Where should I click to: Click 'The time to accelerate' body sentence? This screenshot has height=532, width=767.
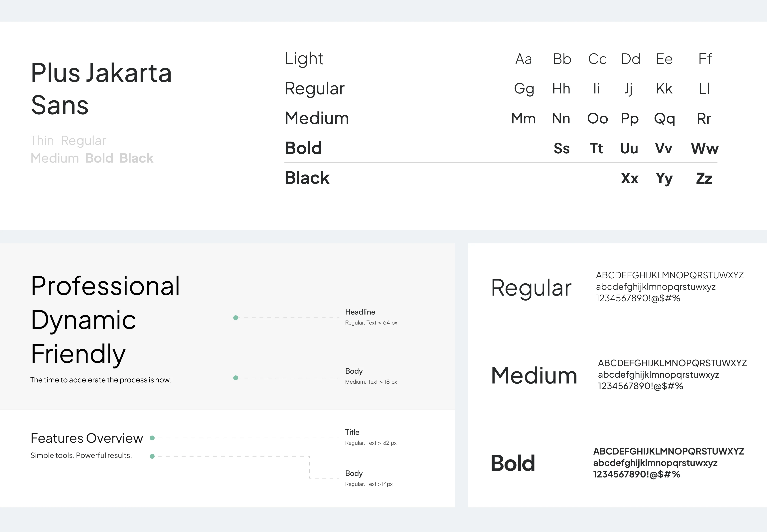point(101,380)
